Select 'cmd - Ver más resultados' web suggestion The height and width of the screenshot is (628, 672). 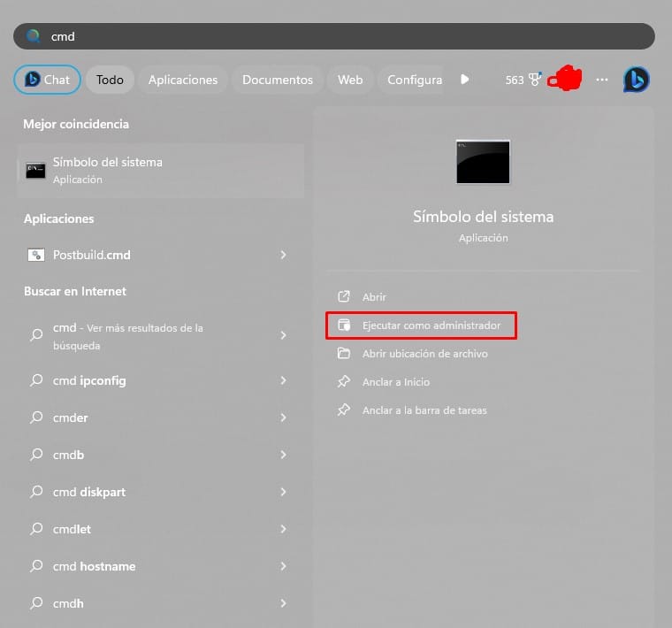coord(161,335)
